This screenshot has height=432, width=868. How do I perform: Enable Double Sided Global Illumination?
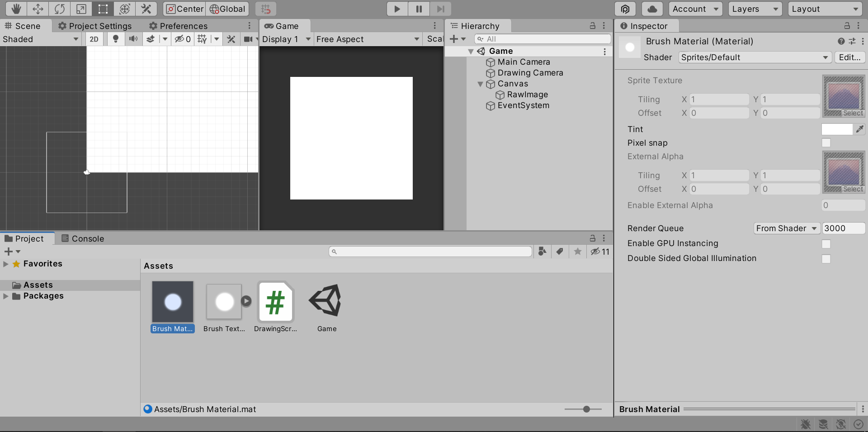(x=826, y=259)
